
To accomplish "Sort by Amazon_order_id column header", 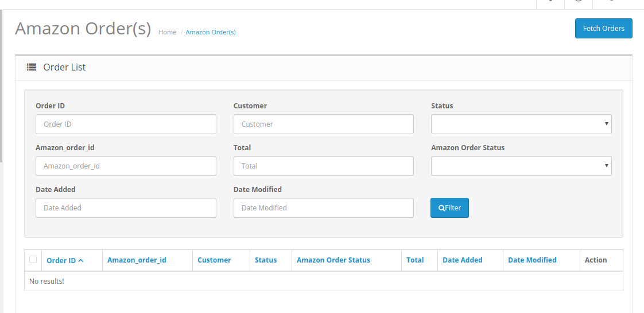I will pyautogui.click(x=137, y=260).
